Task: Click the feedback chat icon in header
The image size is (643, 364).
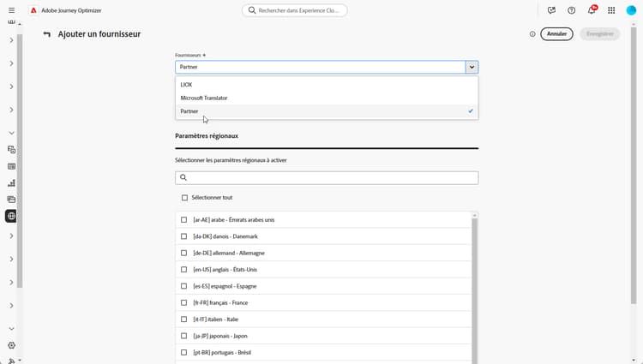Action: [551, 10]
